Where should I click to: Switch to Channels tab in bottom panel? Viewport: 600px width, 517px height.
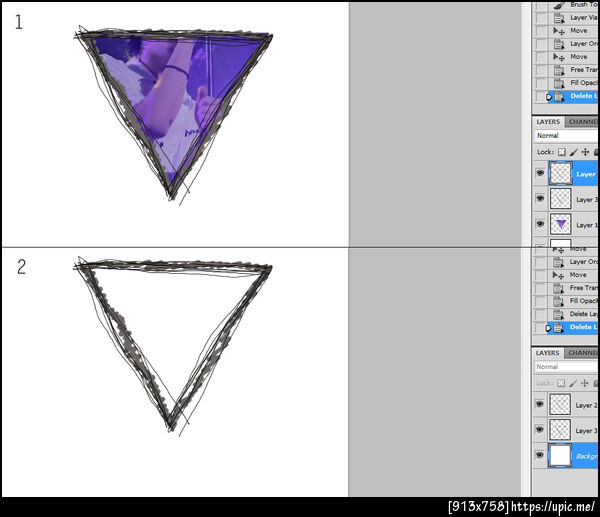pos(581,353)
